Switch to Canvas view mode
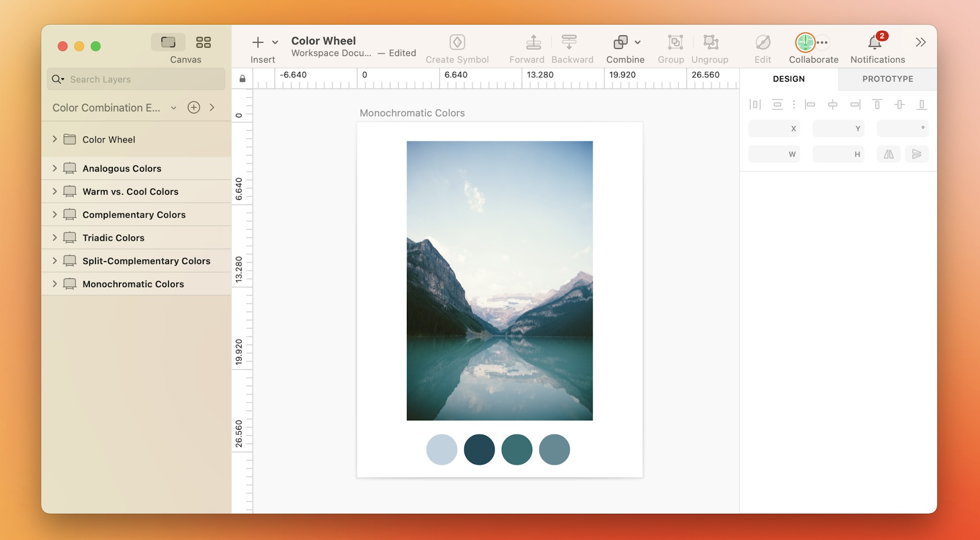This screenshot has width=980, height=540. coord(168,42)
